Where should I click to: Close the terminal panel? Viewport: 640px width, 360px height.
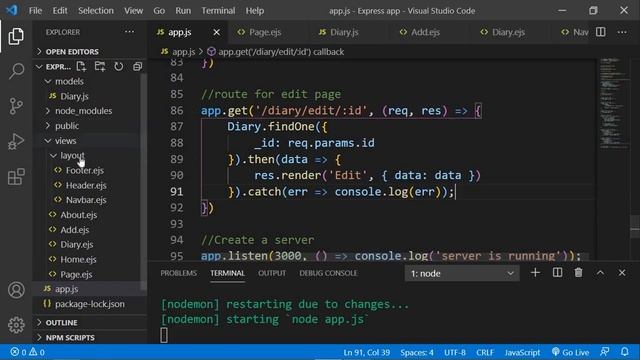622,273
